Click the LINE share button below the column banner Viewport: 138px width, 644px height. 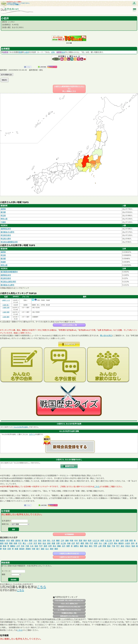pos(42,67)
